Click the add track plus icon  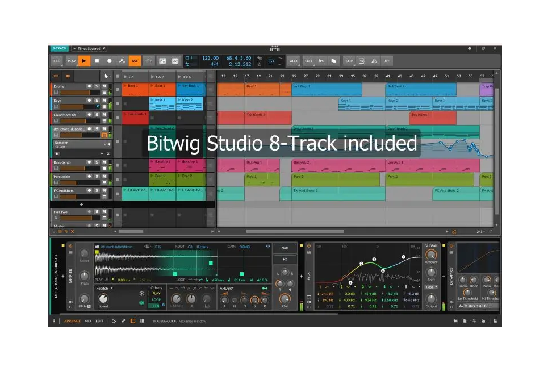[81, 203]
